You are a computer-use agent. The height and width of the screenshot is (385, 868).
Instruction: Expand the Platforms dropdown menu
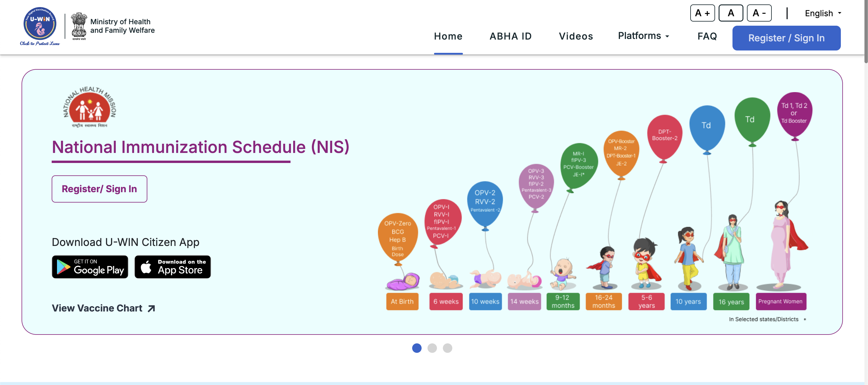coord(643,36)
